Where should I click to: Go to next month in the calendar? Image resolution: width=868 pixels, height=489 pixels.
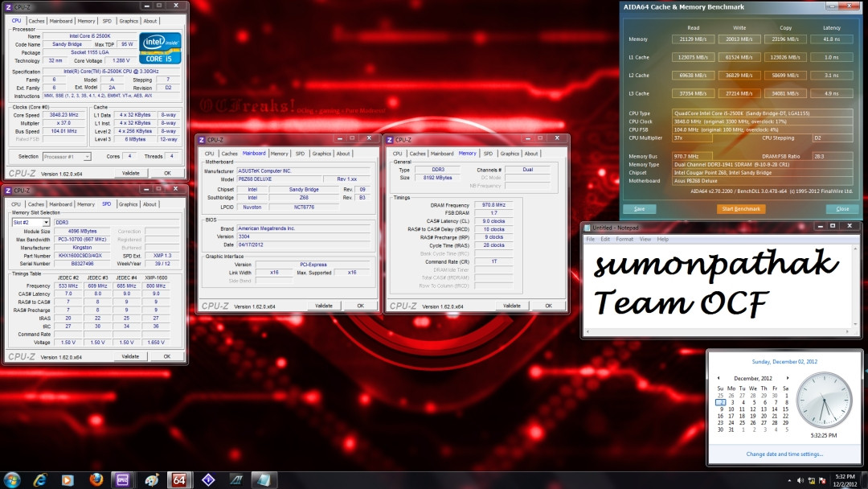787,378
